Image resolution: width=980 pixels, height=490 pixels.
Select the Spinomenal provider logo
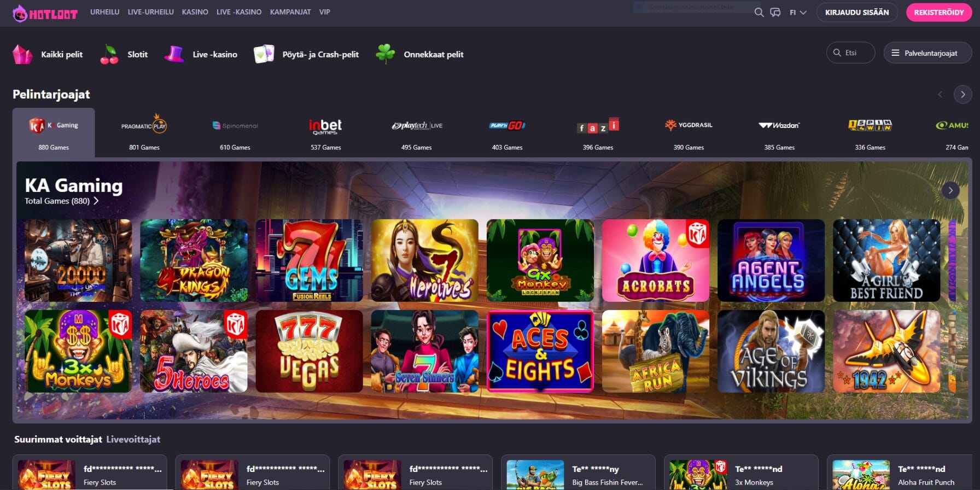click(235, 126)
